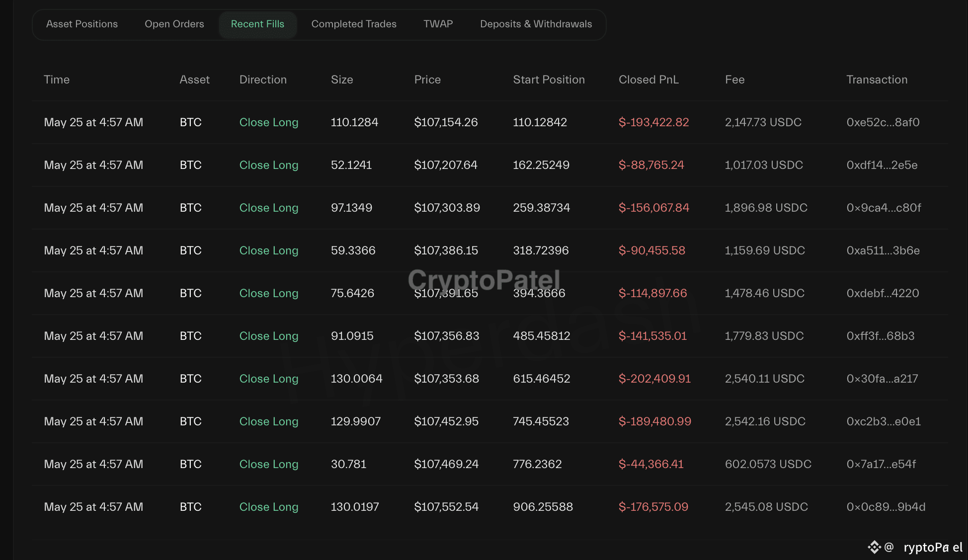Click transaction 0x0c89...9b4d on last row

click(x=885, y=506)
